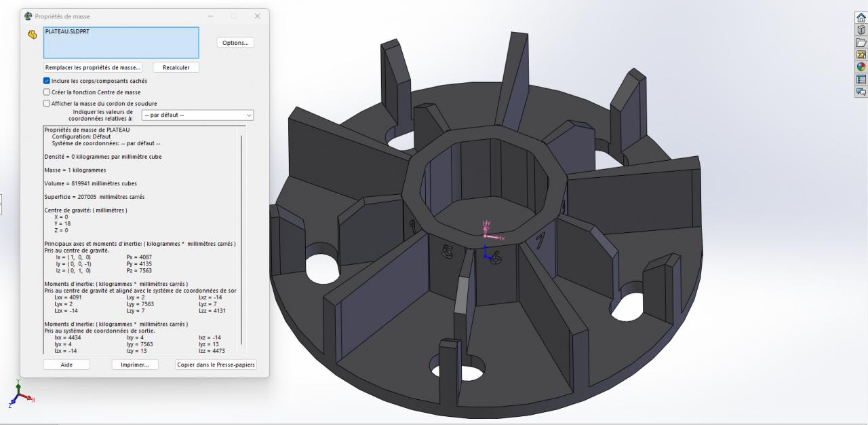
Task: Uncheck Inclure les corps/composants cachés
Action: 47,81
